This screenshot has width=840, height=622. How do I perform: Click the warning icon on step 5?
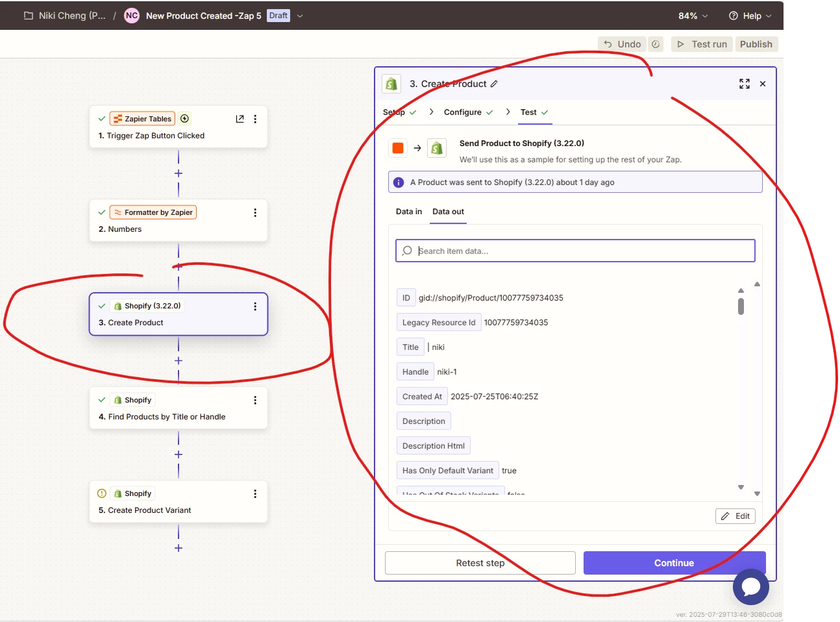102,493
